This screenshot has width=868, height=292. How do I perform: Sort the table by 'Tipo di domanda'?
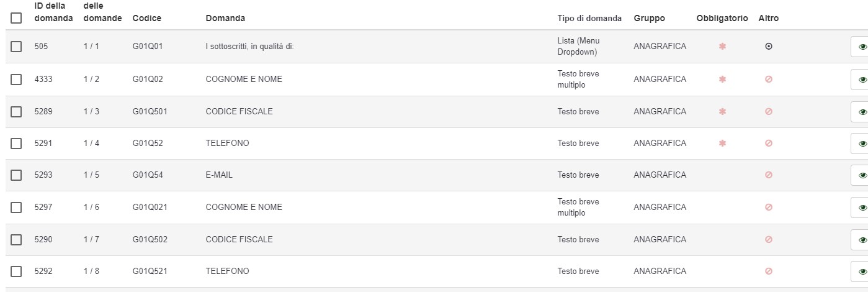[589, 19]
